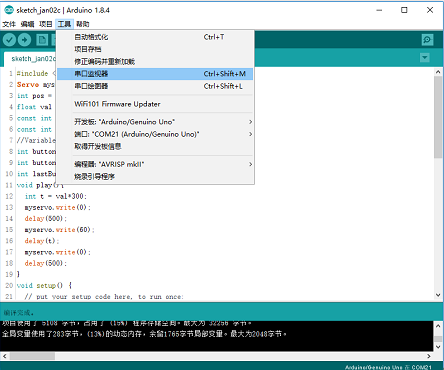Image resolution: width=444 pixels, height=370 pixels.
Task: Click the console scroll down arrow
Action: coord(438,347)
